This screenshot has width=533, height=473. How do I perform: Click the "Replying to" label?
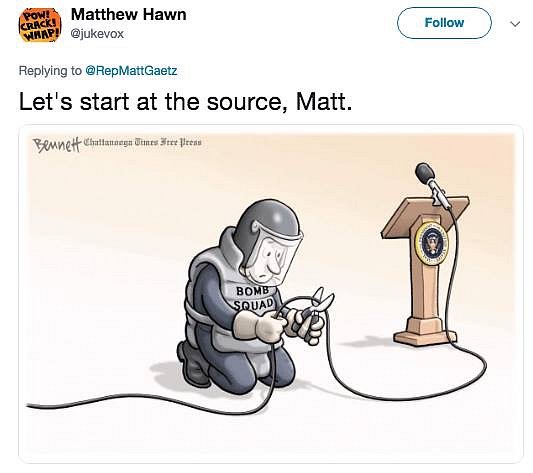(50, 71)
